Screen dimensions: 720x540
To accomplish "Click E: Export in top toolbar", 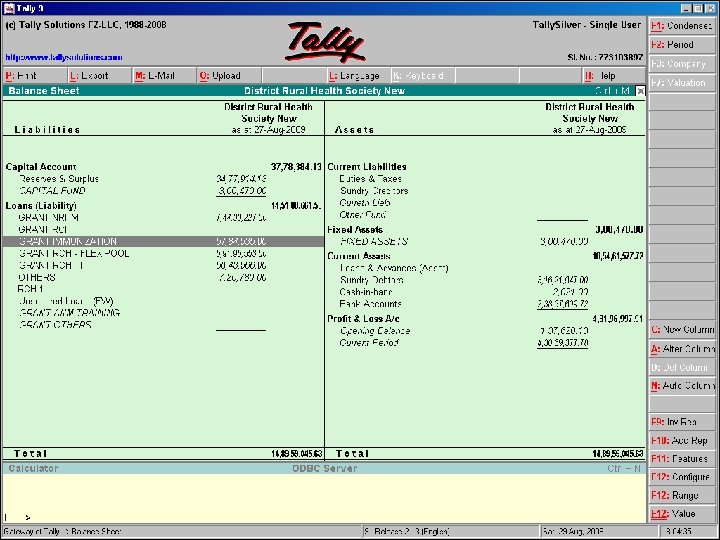I will 100,76.
